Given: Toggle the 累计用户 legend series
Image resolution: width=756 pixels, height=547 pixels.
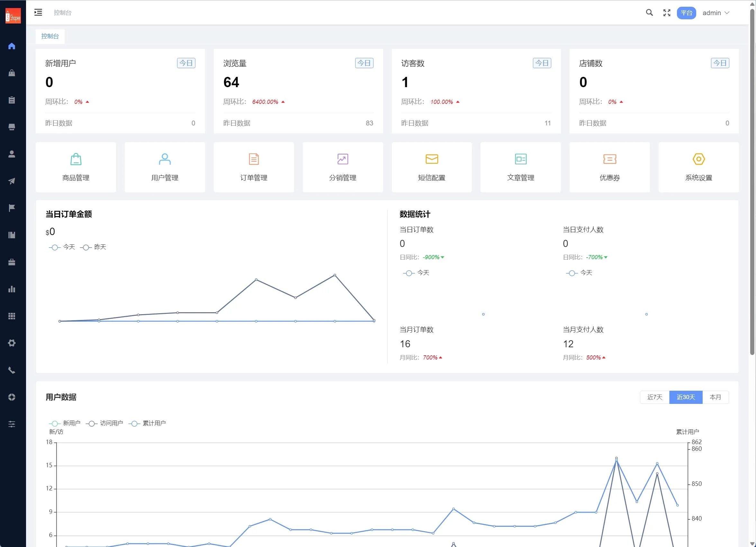Looking at the screenshot, I should 147,423.
